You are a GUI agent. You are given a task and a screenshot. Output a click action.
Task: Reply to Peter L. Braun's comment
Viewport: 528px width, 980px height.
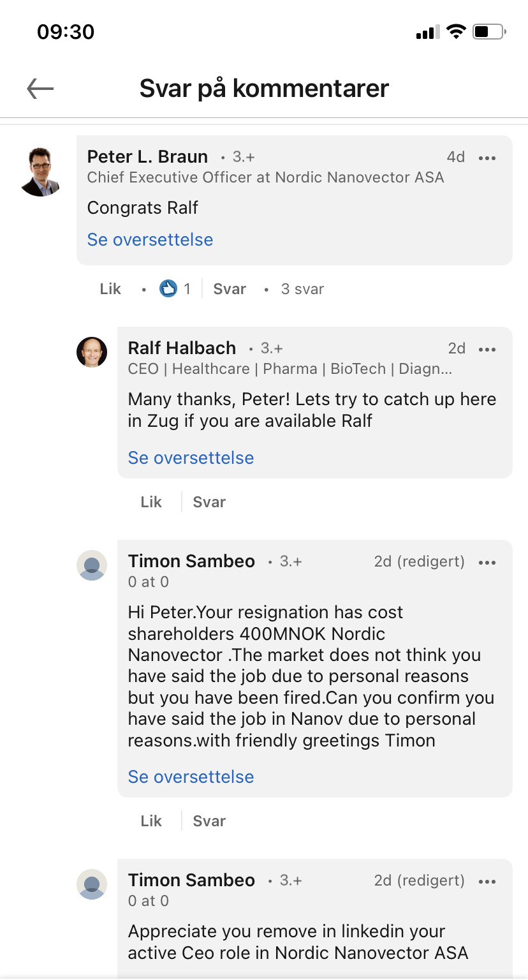230,289
